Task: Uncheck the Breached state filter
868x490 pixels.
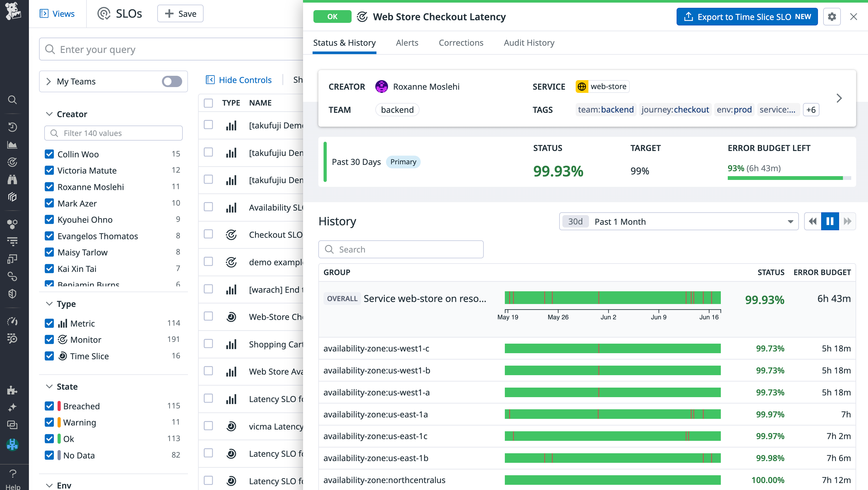Action: point(49,406)
